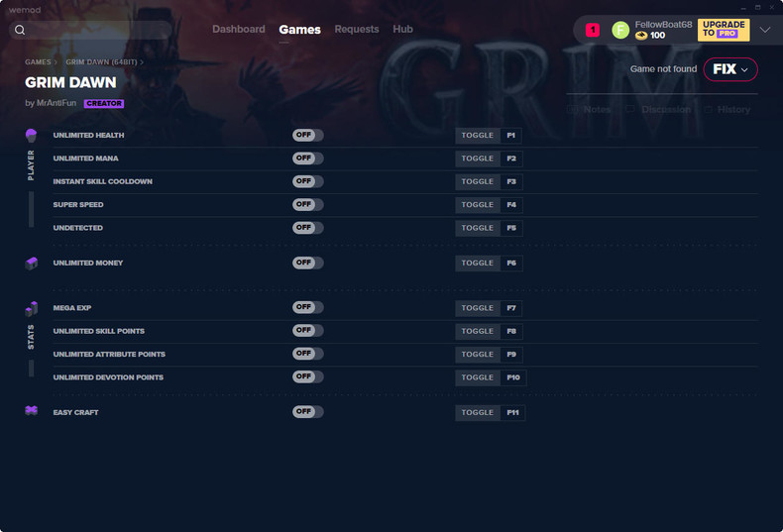The height and width of the screenshot is (532, 783).
Task: Click the CREATOR badge
Action: pos(104,103)
